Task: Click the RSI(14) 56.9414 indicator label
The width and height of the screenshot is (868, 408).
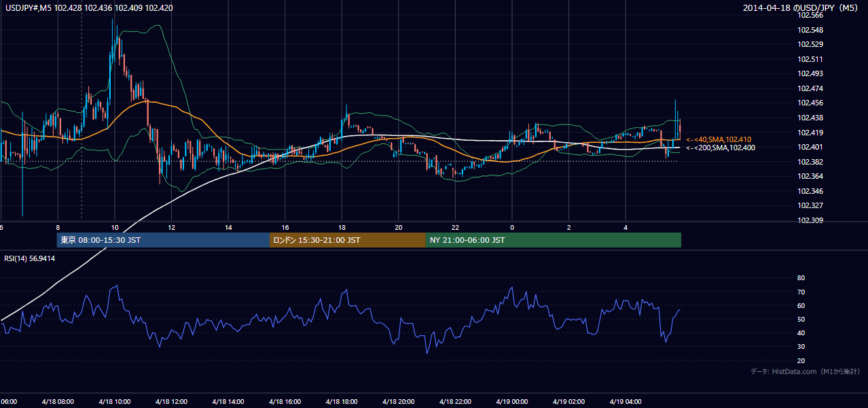Action: point(30,258)
